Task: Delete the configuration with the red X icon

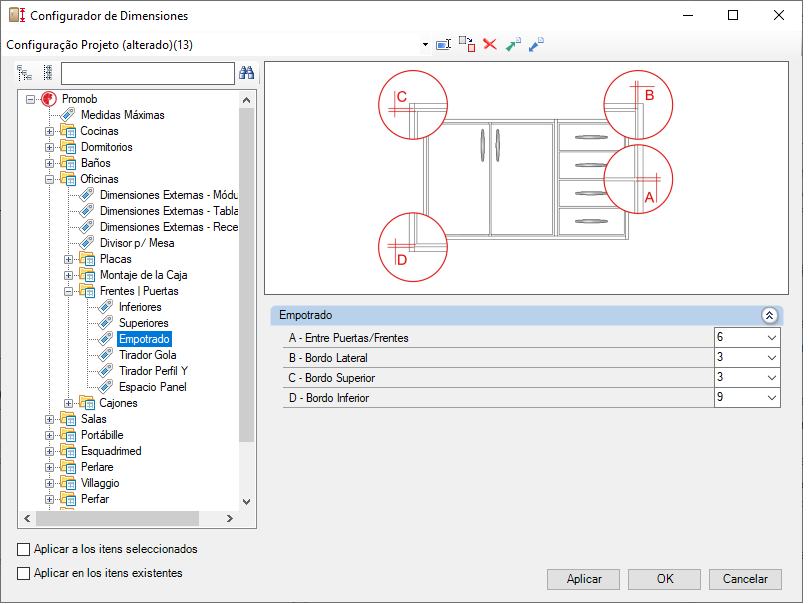Action: 490,45
